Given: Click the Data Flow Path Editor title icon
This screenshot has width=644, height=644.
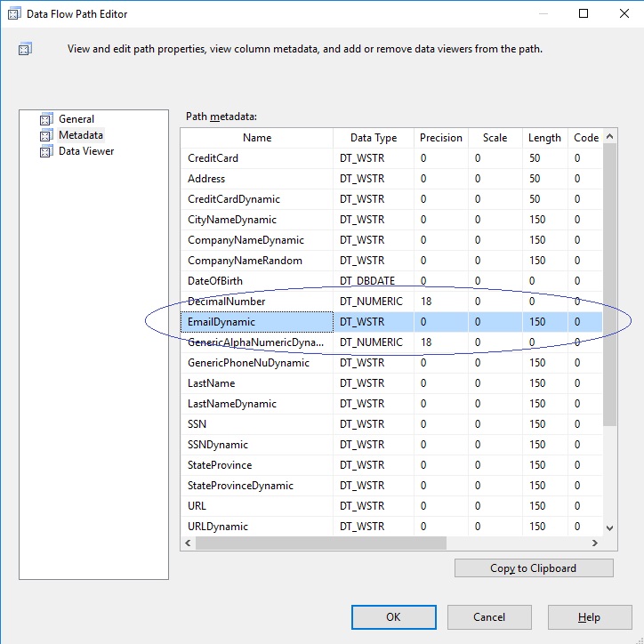Looking at the screenshot, I should coord(14,14).
